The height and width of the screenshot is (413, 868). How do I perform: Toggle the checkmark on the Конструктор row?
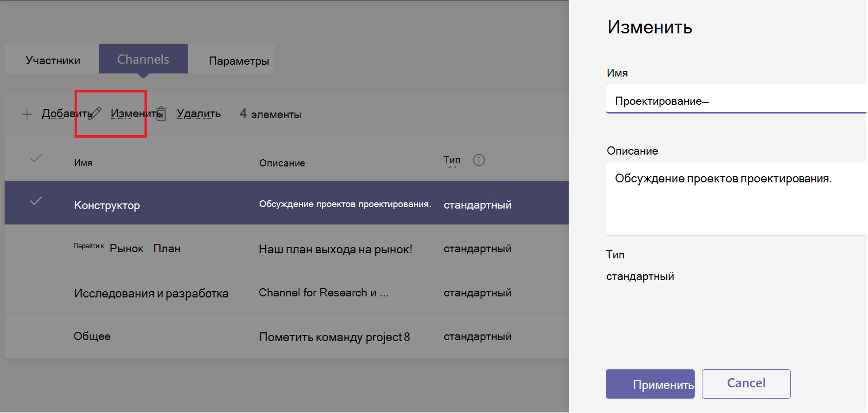[35, 201]
